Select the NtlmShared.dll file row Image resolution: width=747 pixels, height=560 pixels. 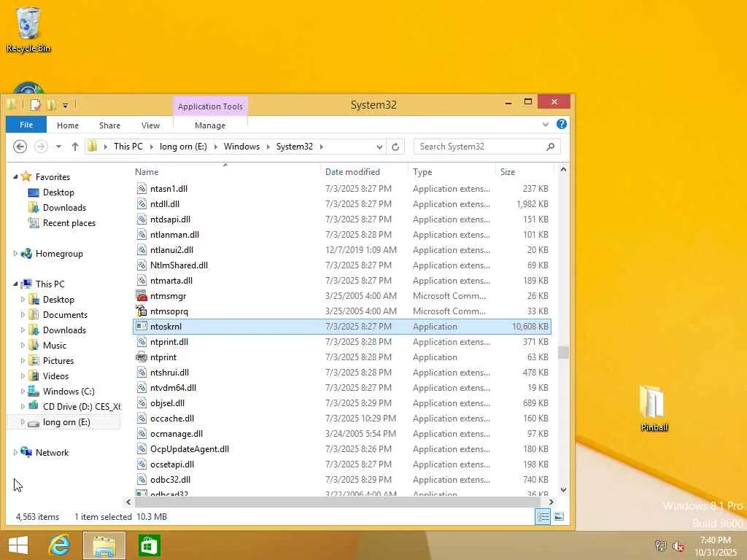click(341, 265)
